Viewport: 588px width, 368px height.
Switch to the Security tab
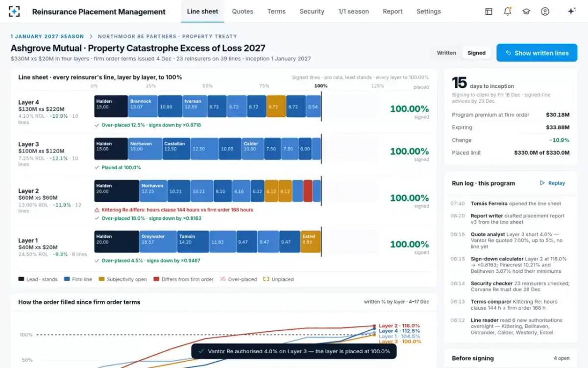pyautogui.click(x=312, y=11)
